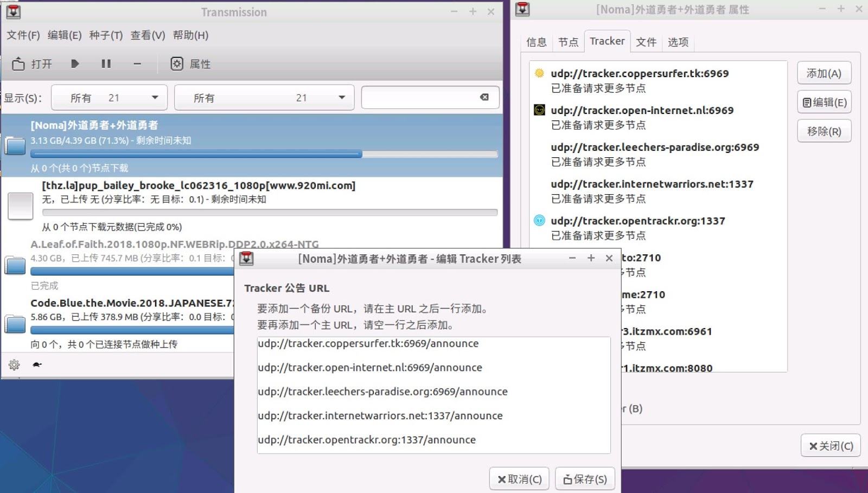Open the gear options menu in status bar

click(14, 365)
